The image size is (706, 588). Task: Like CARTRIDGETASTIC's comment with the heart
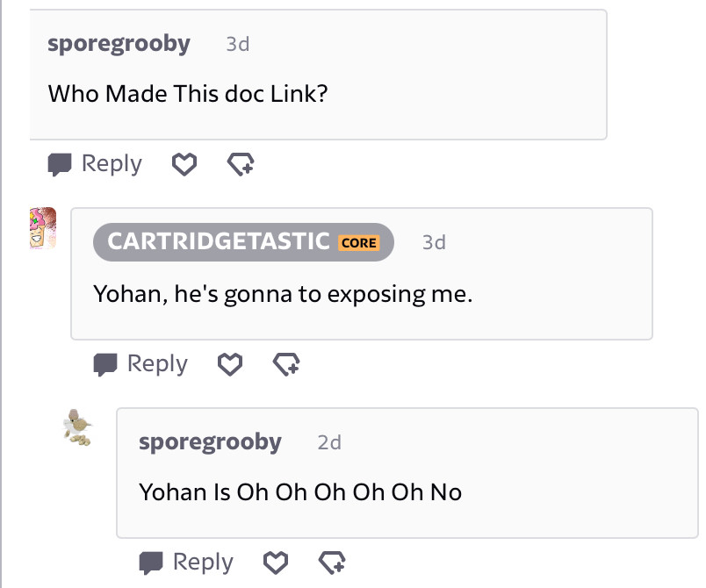tap(230, 364)
